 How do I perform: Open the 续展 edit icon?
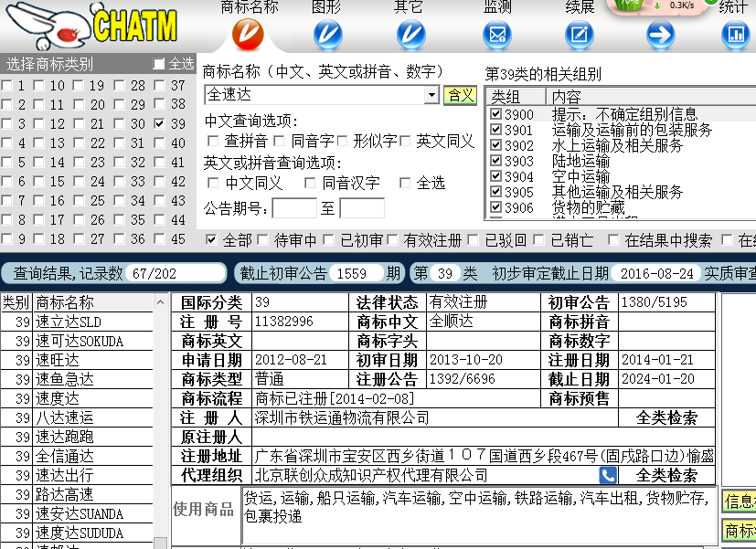[x=579, y=35]
